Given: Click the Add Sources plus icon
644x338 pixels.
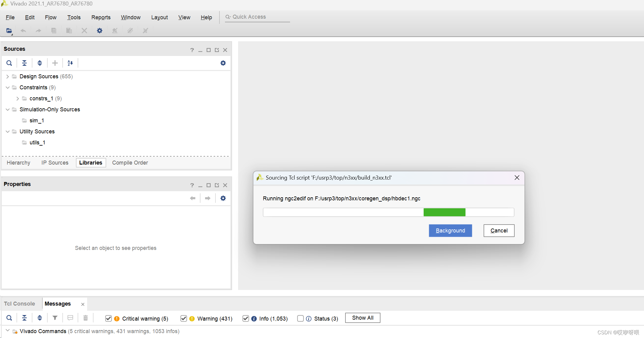Looking at the screenshot, I should pyautogui.click(x=55, y=63).
